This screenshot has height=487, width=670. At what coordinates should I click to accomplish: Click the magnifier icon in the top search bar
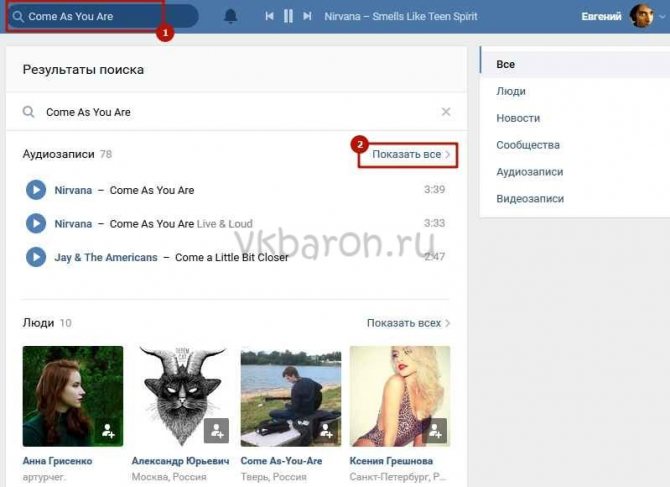pyautogui.click(x=18, y=16)
